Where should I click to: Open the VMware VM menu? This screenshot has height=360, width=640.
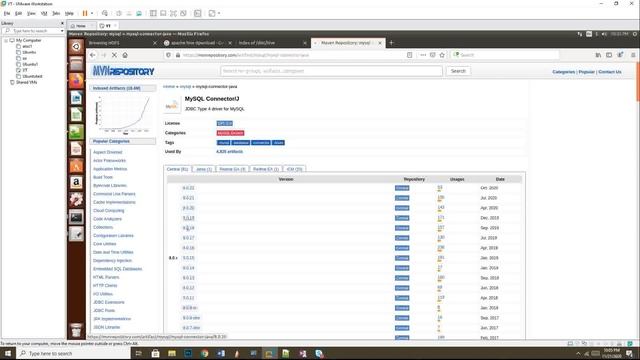click(x=44, y=13)
